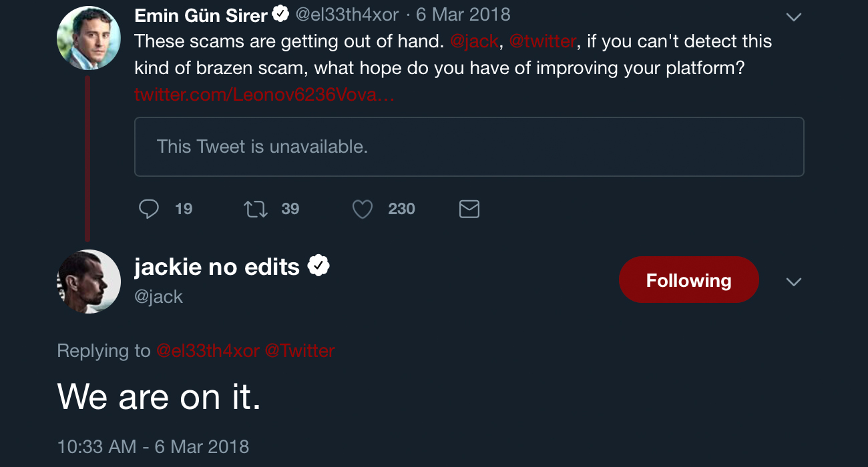Screen dimensions: 868x467
Task: Expand the chevron menu on Emin's tweet
Action: coord(793,17)
